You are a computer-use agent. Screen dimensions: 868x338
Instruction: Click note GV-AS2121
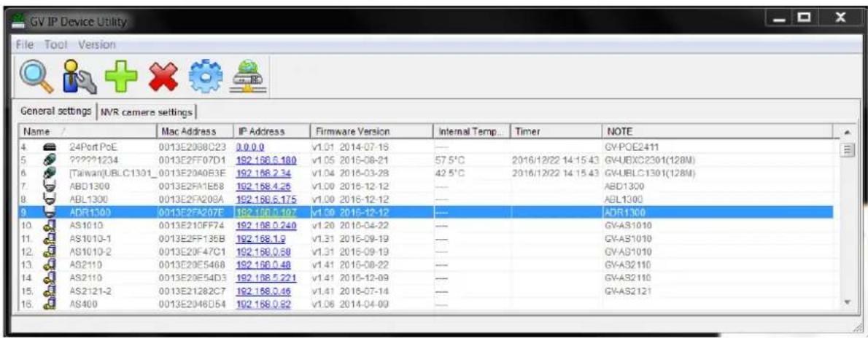coord(628,291)
